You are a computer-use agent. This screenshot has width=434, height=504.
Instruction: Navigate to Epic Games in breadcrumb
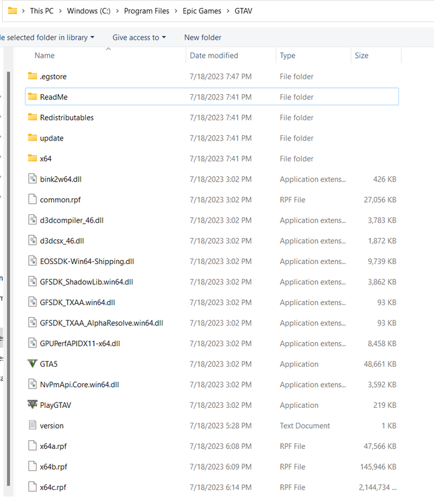(202, 11)
